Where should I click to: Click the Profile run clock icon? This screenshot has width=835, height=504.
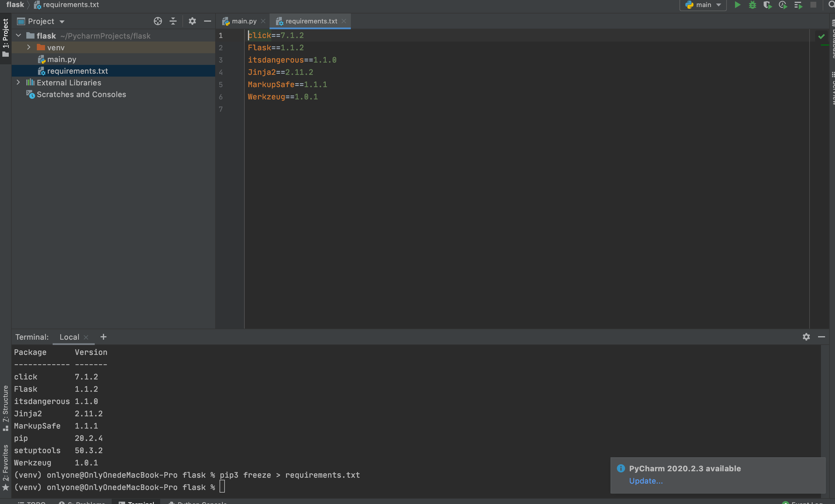[x=782, y=5]
